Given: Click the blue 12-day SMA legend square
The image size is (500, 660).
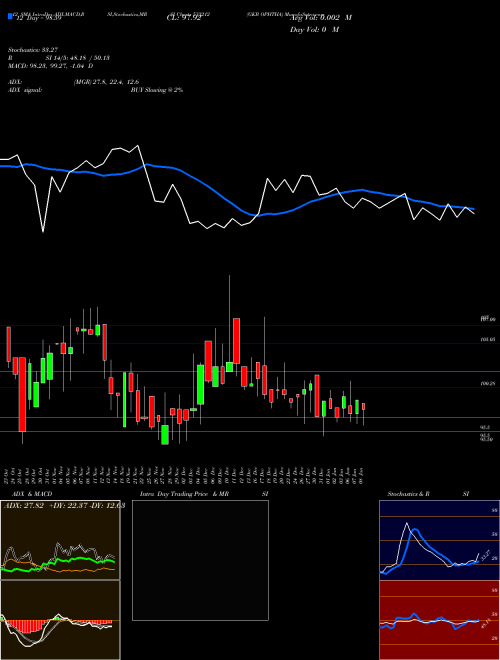Looking at the screenshot, I should coord(10,16).
